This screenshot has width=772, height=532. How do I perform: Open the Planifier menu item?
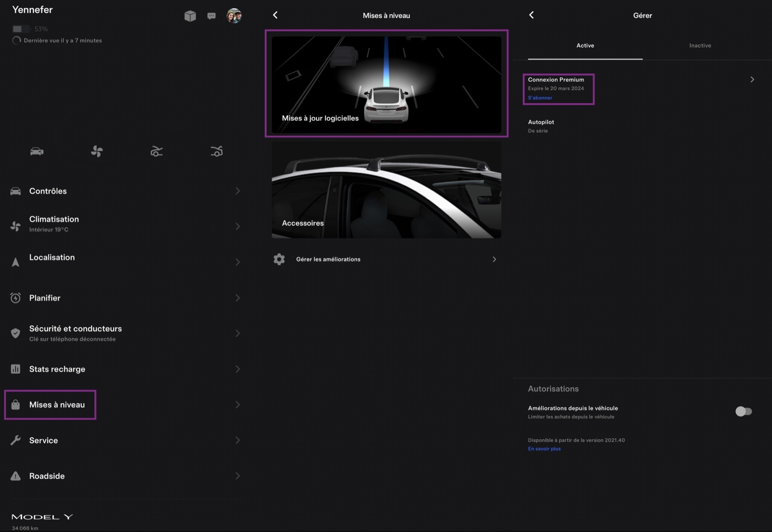pos(125,298)
